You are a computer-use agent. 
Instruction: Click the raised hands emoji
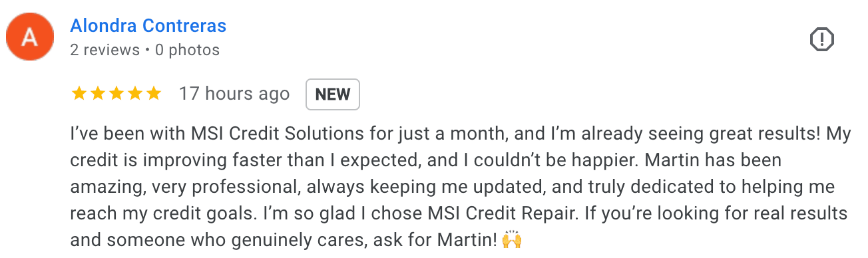pos(512,239)
